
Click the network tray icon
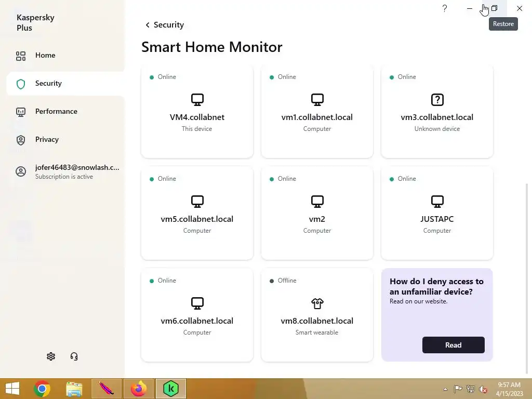coord(471,389)
